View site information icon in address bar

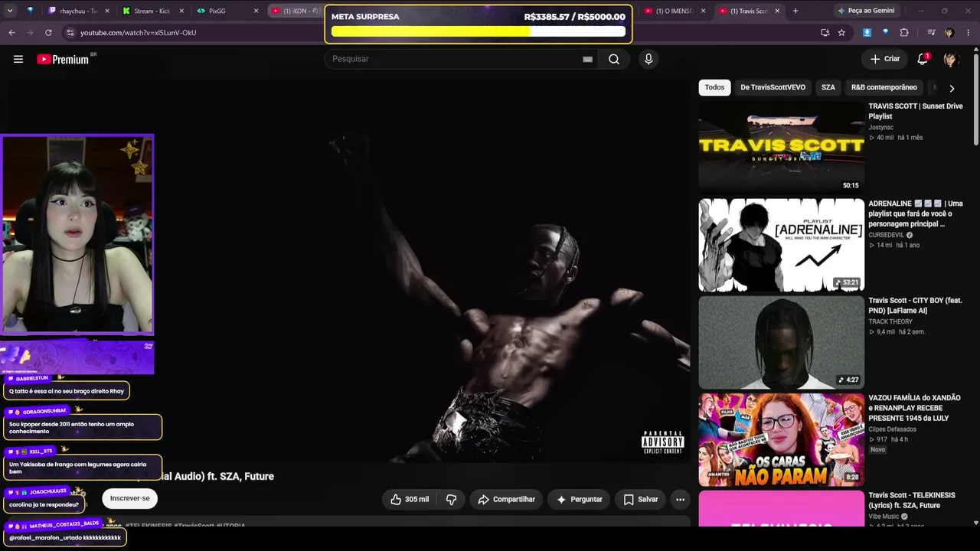click(x=70, y=32)
